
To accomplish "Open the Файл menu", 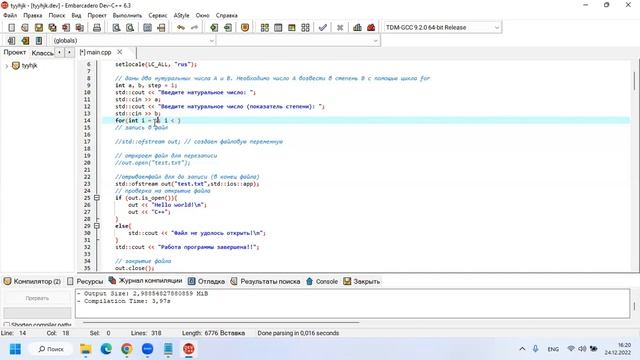I will (x=10, y=15).
